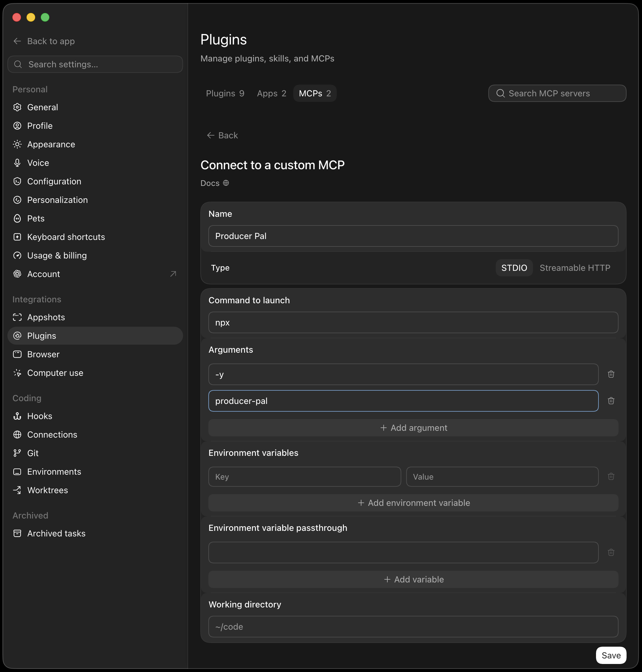Delete the environment variable row
The image size is (642, 672).
point(611,477)
